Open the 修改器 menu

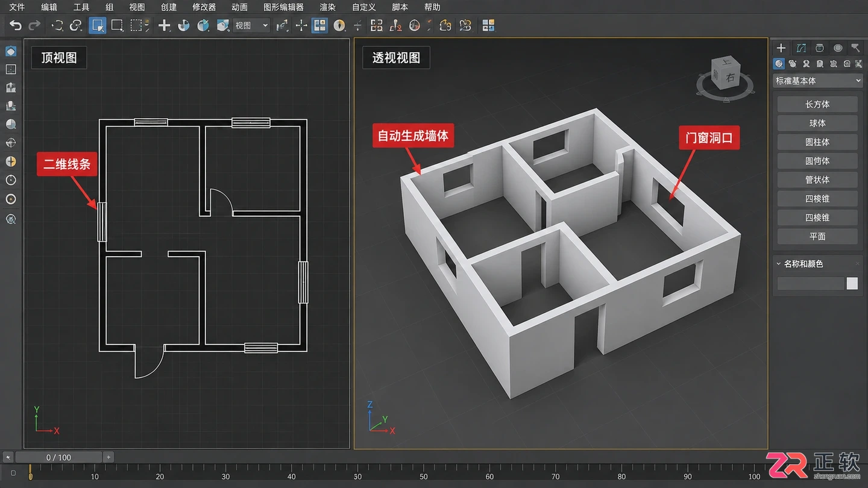click(x=204, y=7)
